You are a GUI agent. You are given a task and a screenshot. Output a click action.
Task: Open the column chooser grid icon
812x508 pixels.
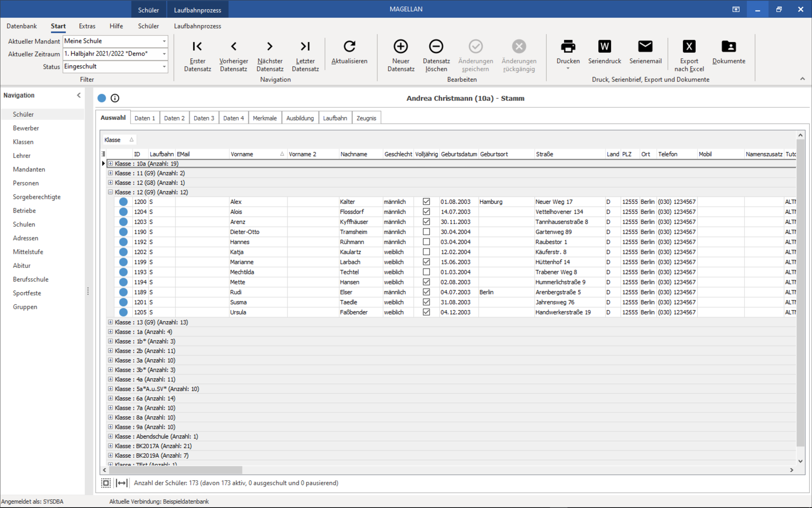tap(103, 154)
